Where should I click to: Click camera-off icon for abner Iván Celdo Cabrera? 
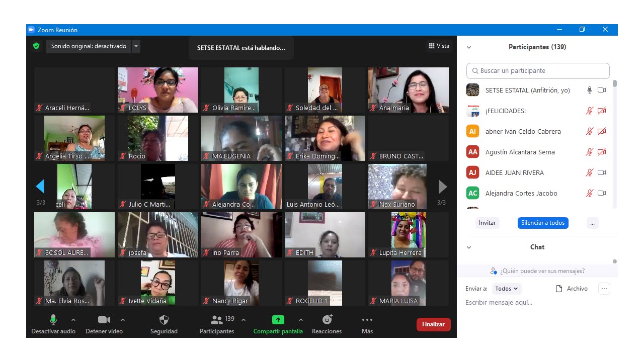pos(602,132)
